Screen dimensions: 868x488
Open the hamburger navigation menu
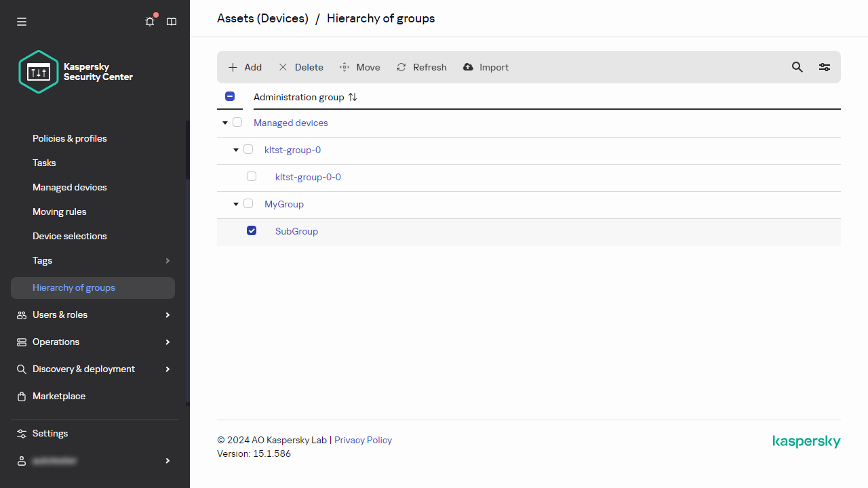coord(22,22)
